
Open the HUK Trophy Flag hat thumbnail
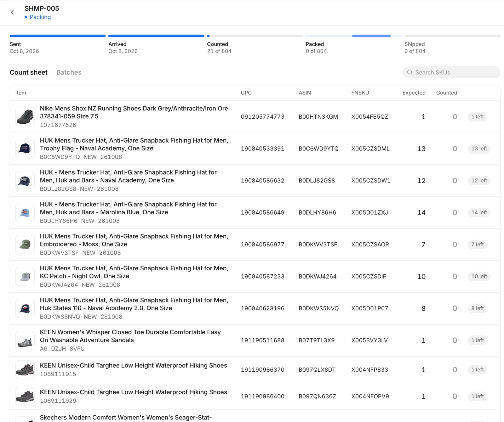pos(25,149)
